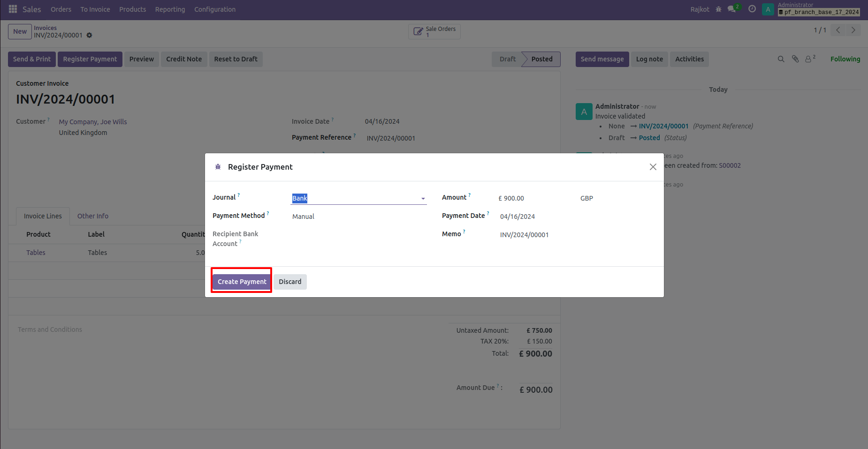Screen dimensions: 868x449
Task: Close the Register Payment dialog
Action: 653,166
